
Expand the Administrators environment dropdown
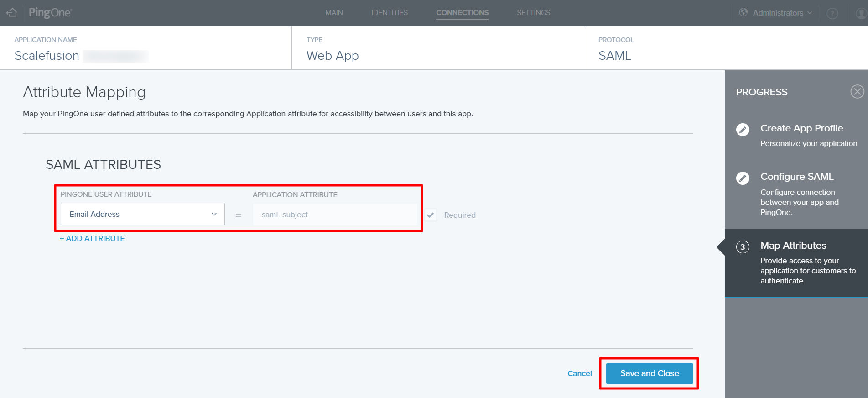point(782,13)
